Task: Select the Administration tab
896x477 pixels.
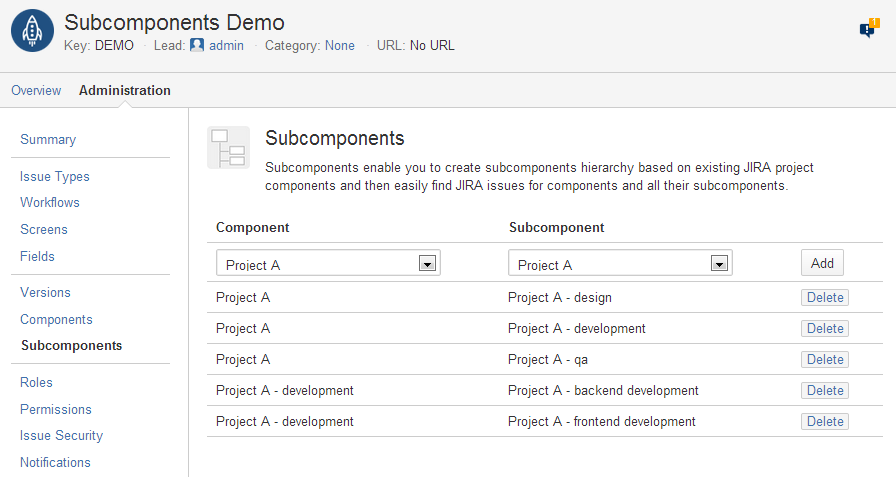Action: [x=125, y=90]
